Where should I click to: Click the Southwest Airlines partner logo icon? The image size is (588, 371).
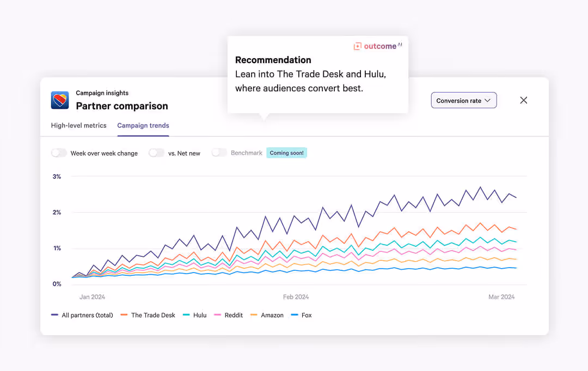point(60,100)
